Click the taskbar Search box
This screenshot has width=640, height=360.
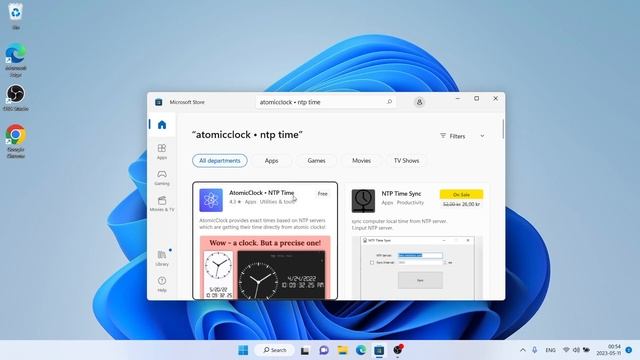(275, 350)
